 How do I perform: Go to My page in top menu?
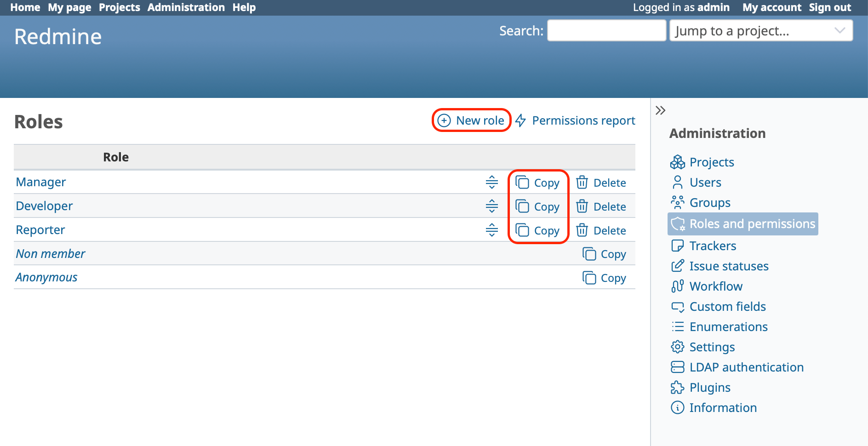click(x=69, y=7)
